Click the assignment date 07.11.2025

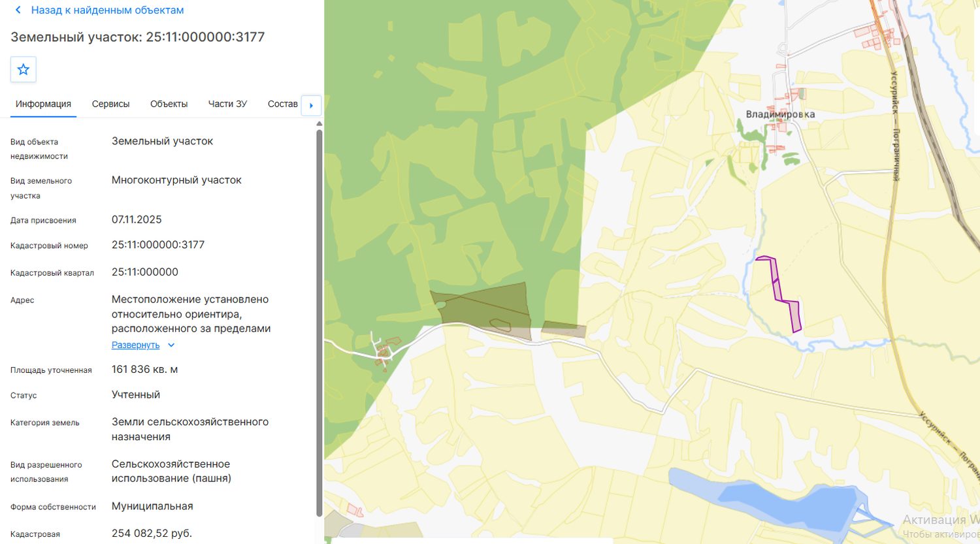tap(137, 219)
